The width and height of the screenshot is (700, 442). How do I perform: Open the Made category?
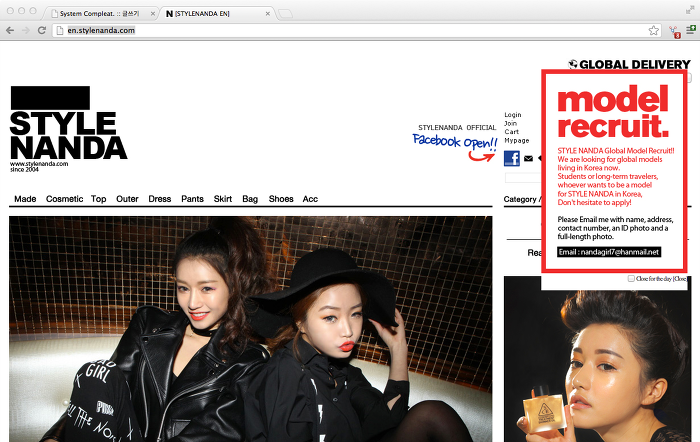pos(25,199)
